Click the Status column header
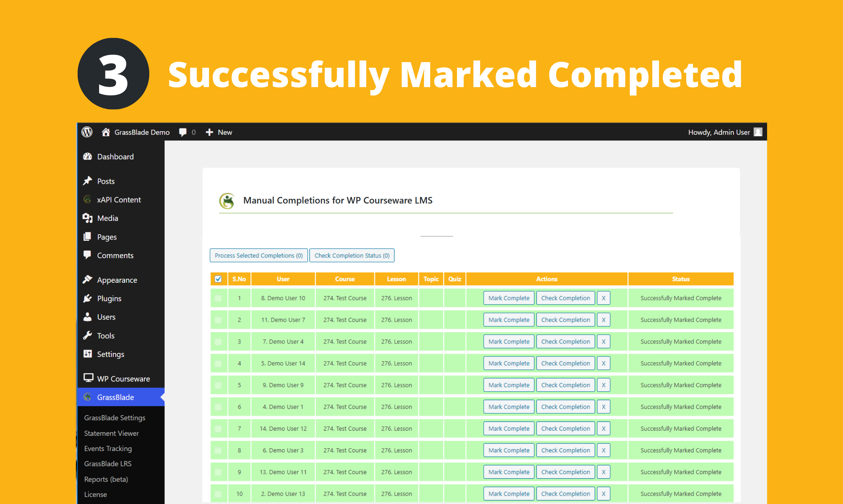This screenshot has width=843, height=504. (x=681, y=279)
